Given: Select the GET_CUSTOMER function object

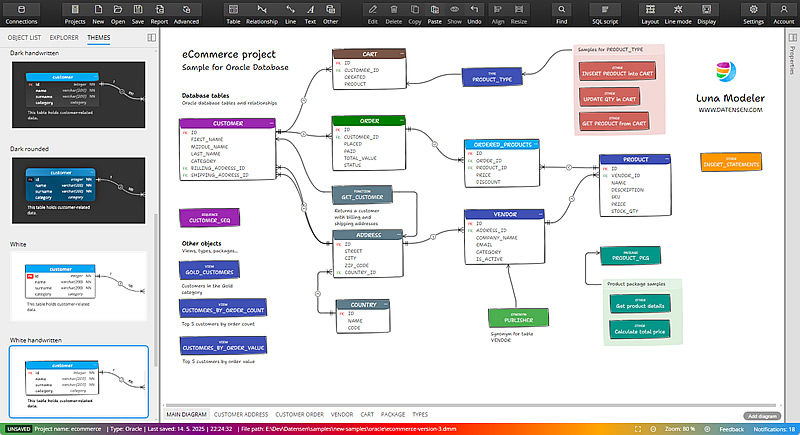Looking at the screenshot, I should pyautogui.click(x=362, y=195).
